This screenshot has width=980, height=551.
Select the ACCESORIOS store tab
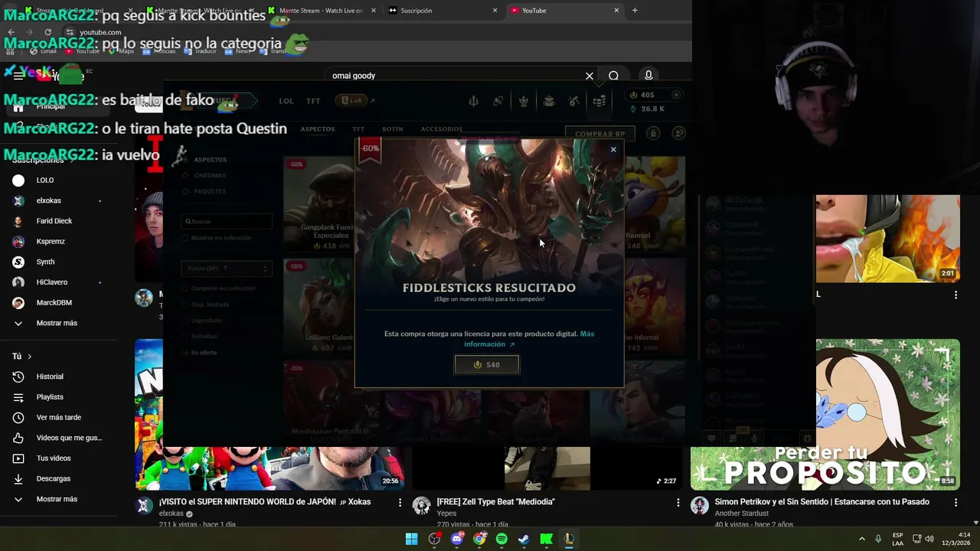point(442,129)
